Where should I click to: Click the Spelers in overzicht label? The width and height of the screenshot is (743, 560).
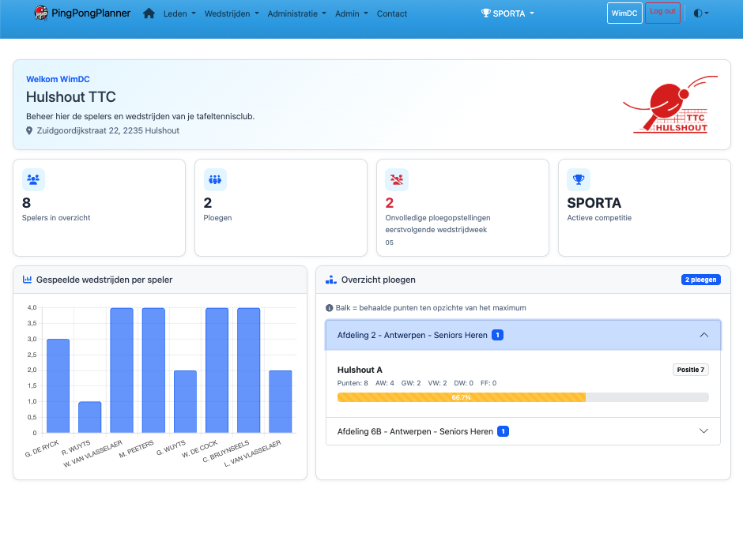(x=56, y=218)
